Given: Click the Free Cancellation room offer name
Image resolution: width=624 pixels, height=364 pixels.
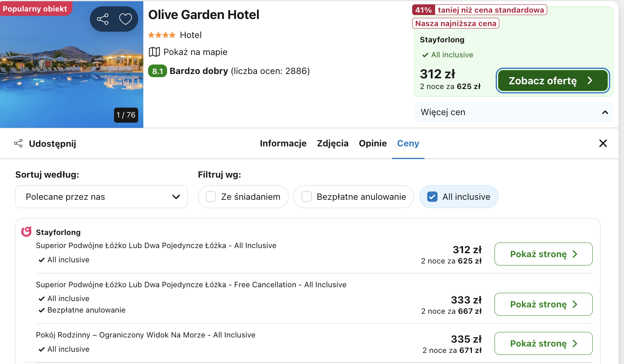Looking at the screenshot, I should tap(191, 285).
